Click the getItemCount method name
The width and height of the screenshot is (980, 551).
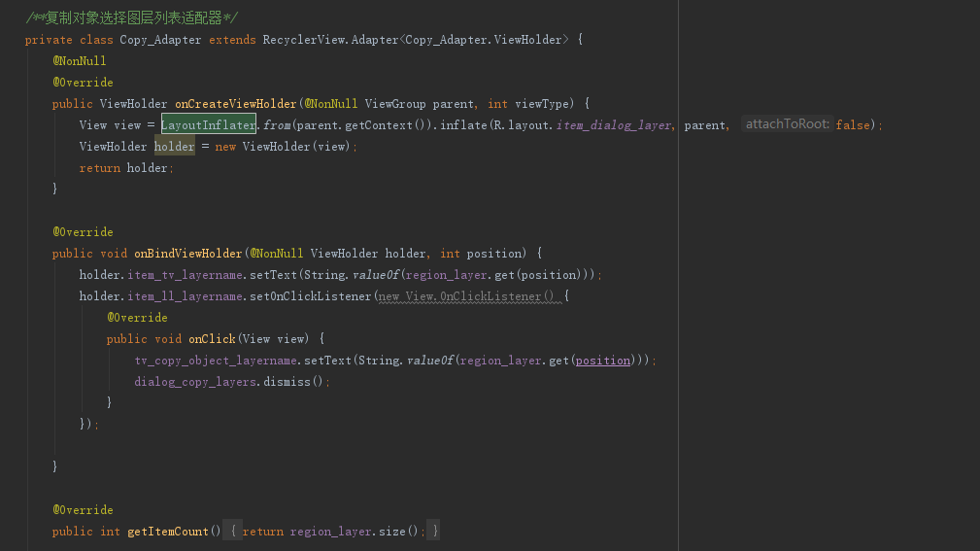coord(167,531)
